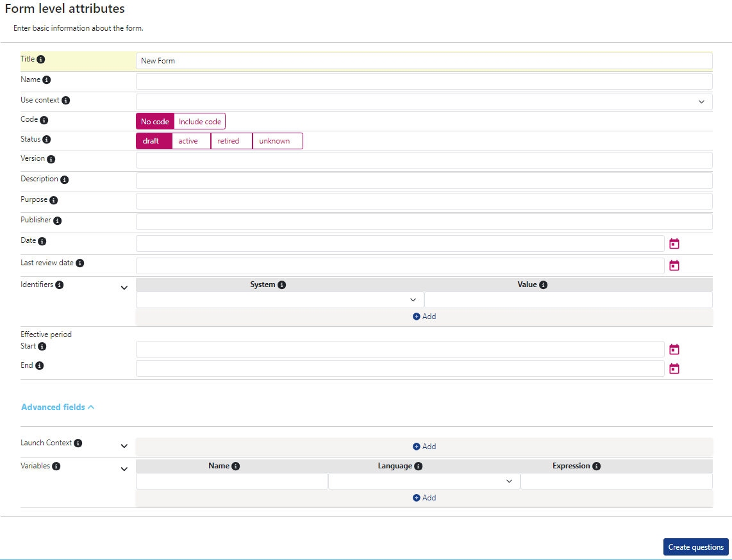732x560 pixels.
Task: Collapse the Advanced fields section
Action: click(x=58, y=406)
